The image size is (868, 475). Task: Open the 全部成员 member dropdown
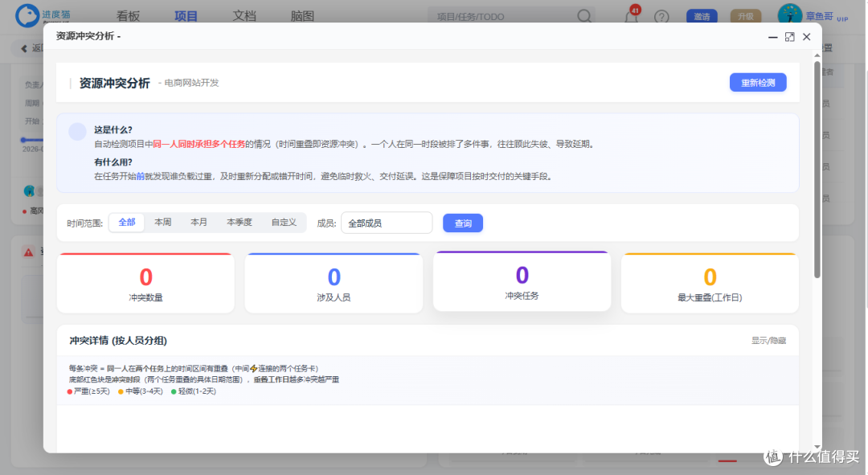(387, 223)
